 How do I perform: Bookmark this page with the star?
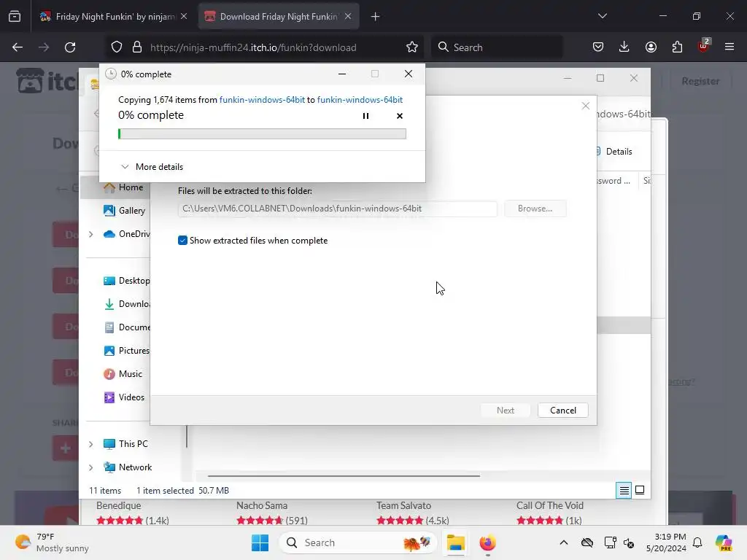click(x=412, y=47)
